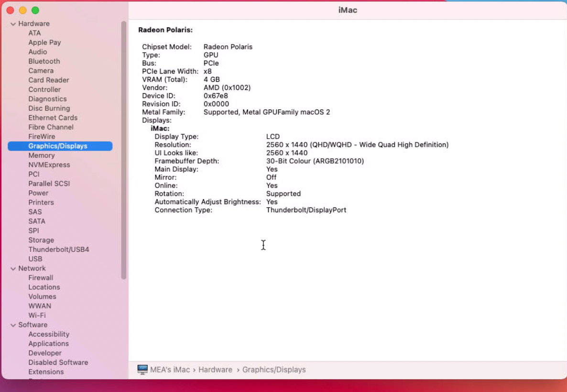Image resolution: width=567 pixels, height=392 pixels.
Task: Open Wi-Fi network info
Action: 37,315
